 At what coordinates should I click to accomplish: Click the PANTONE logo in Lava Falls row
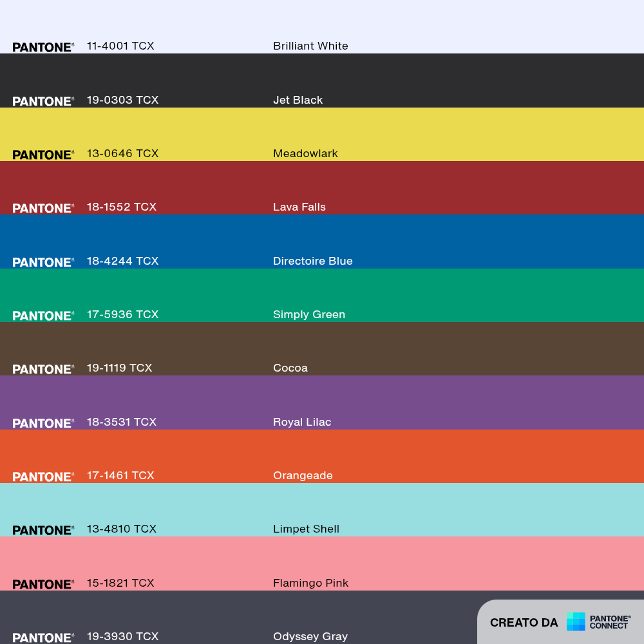(44, 208)
